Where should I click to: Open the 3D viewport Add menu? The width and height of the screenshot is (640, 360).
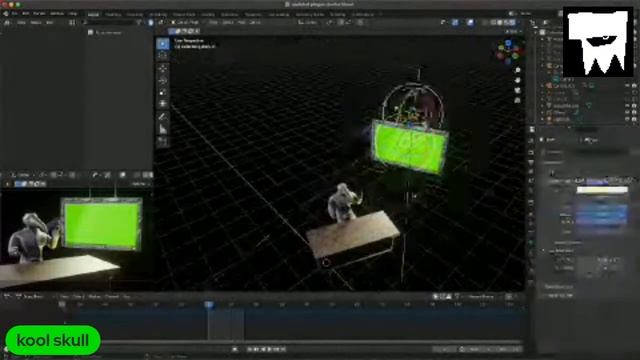242,22
